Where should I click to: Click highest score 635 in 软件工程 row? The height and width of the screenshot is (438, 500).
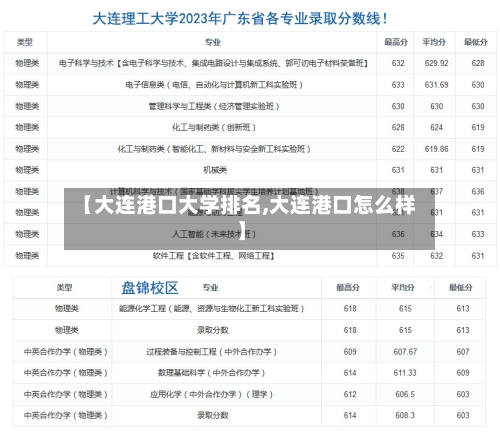pos(398,256)
